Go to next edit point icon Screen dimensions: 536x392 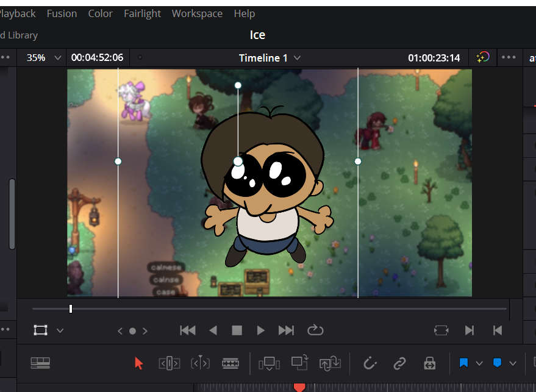pyautogui.click(x=470, y=330)
